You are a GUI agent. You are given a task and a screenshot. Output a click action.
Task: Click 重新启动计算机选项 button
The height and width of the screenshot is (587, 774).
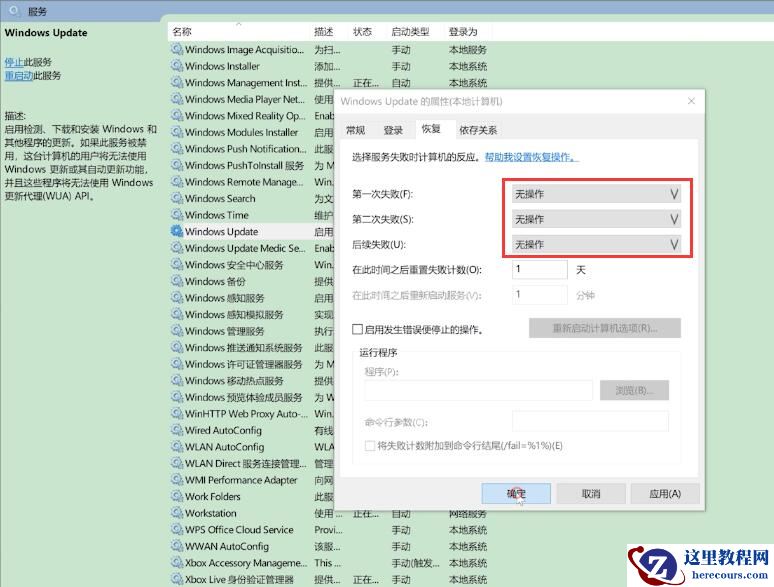[x=605, y=328]
